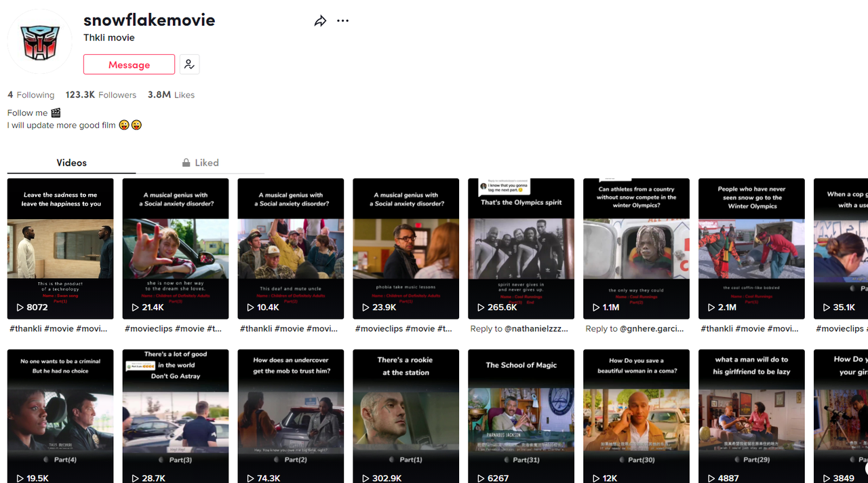Click the share arrow icon
868x483 pixels.
320,21
